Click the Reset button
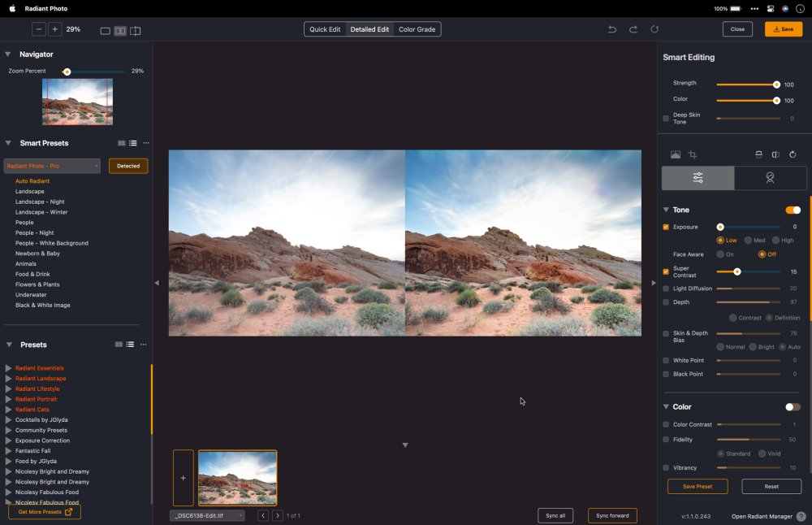The width and height of the screenshot is (812, 525). (x=771, y=487)
